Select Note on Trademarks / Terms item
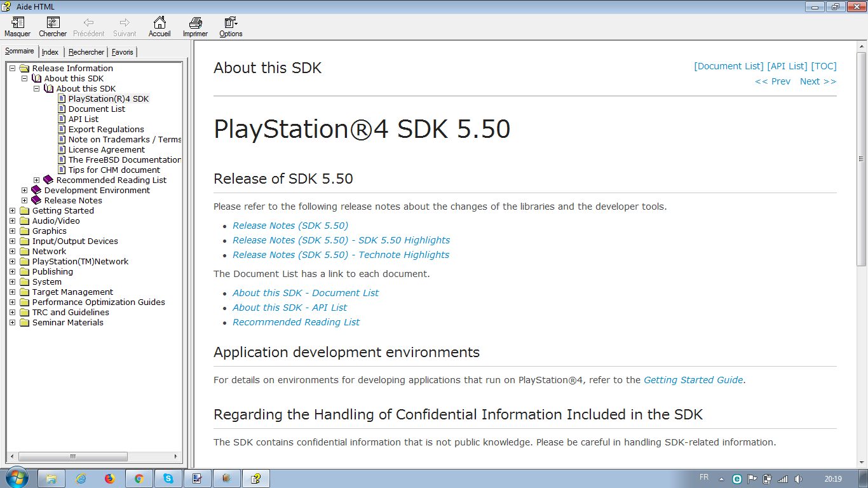The image size is (868, 488). (x=125, y=139)
